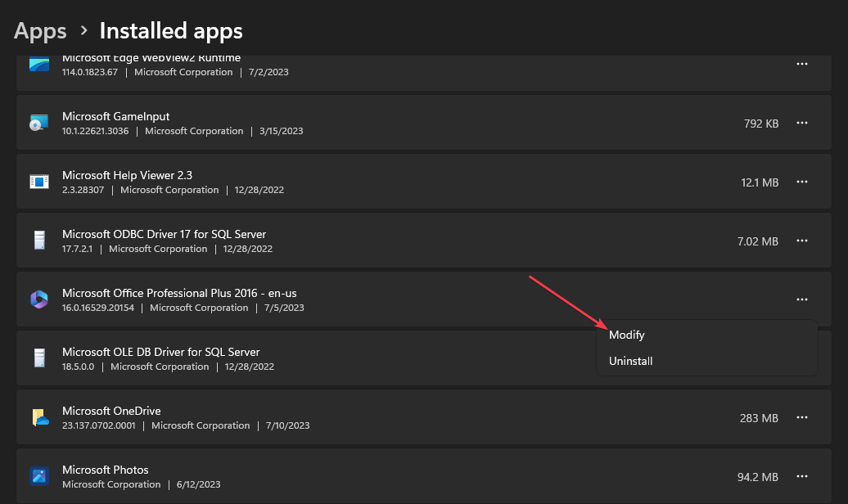The width and height of the screenshot is (848, 504).
Task: Select the Microsoft Photos title
Action: [105, 470]
